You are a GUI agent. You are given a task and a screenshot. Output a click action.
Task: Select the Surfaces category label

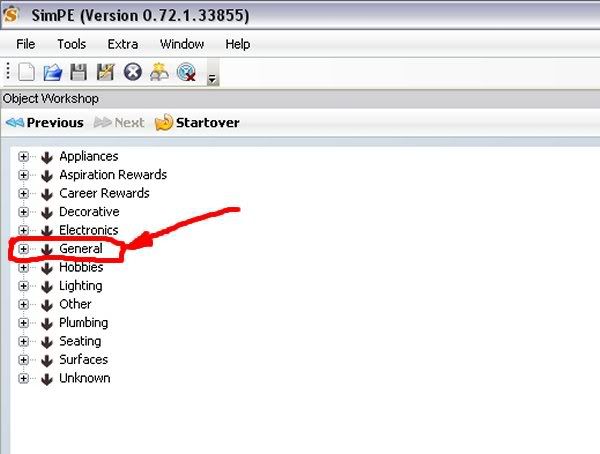coord(83,359)
